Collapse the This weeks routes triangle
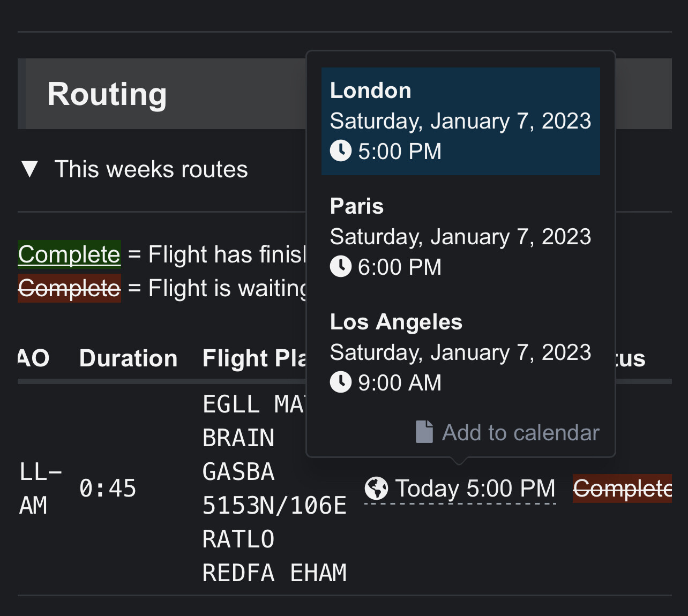Screen dimensions: 688x616 click(29, 169)
